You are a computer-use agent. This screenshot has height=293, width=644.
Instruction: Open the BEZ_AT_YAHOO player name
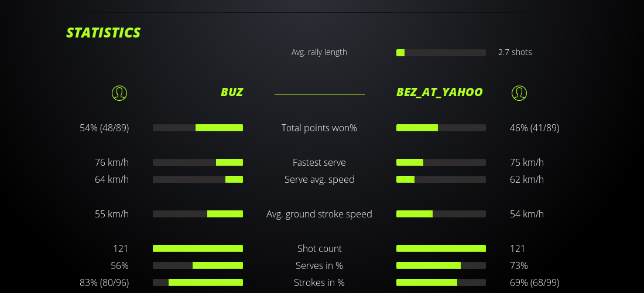(439, 92)
